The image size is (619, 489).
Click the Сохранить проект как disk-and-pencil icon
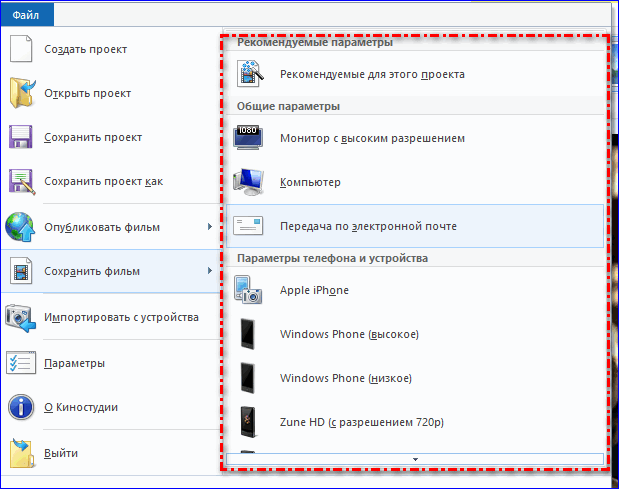(22, 182)
